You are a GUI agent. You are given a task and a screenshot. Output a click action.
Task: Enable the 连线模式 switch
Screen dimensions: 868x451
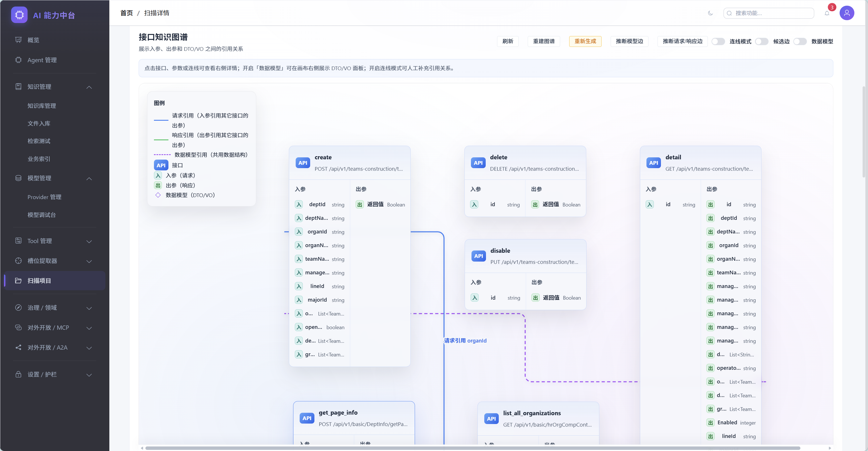coord(718,41)
